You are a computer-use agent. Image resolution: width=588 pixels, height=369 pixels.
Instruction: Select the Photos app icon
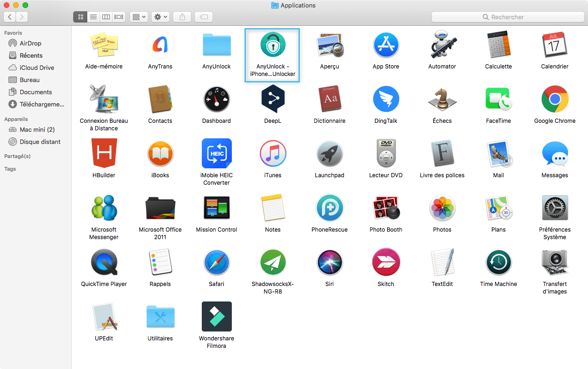(x=442, y=208)
